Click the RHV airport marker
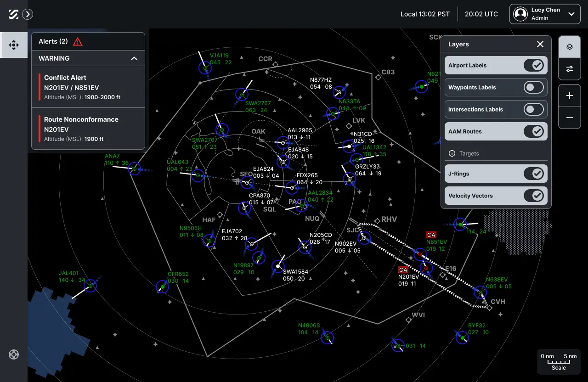 click(x=378, y=221)
